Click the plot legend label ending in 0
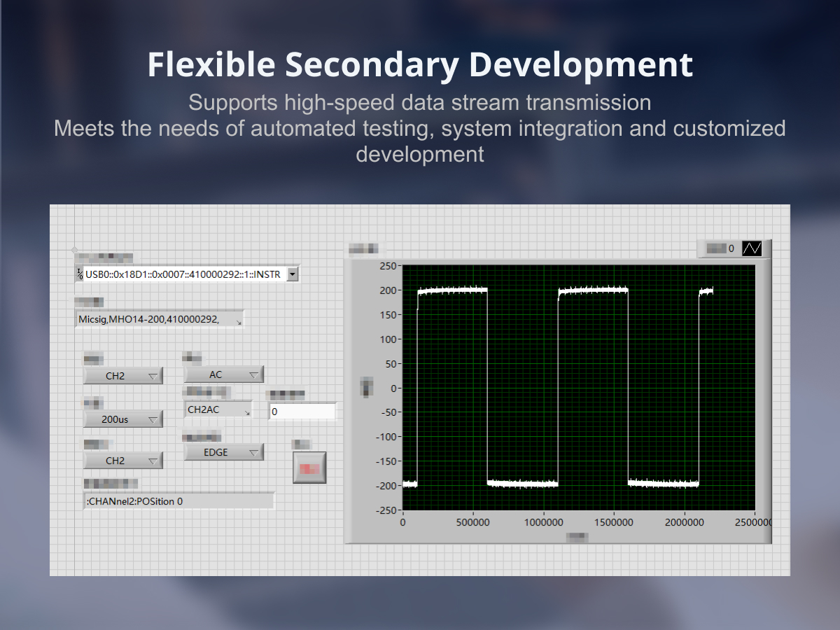The image size is (840, 630). click(x=720, y=248)
